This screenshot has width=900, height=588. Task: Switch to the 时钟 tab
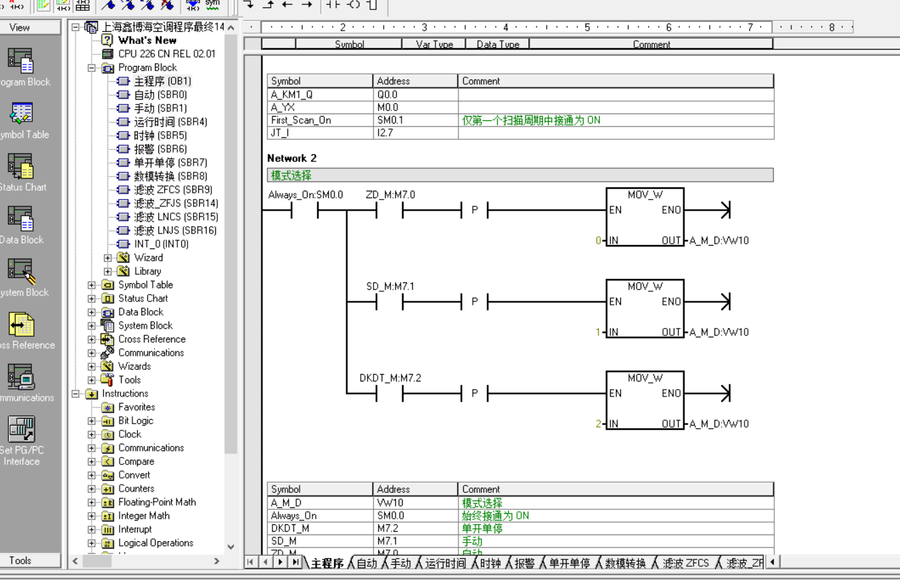(490, 563)
